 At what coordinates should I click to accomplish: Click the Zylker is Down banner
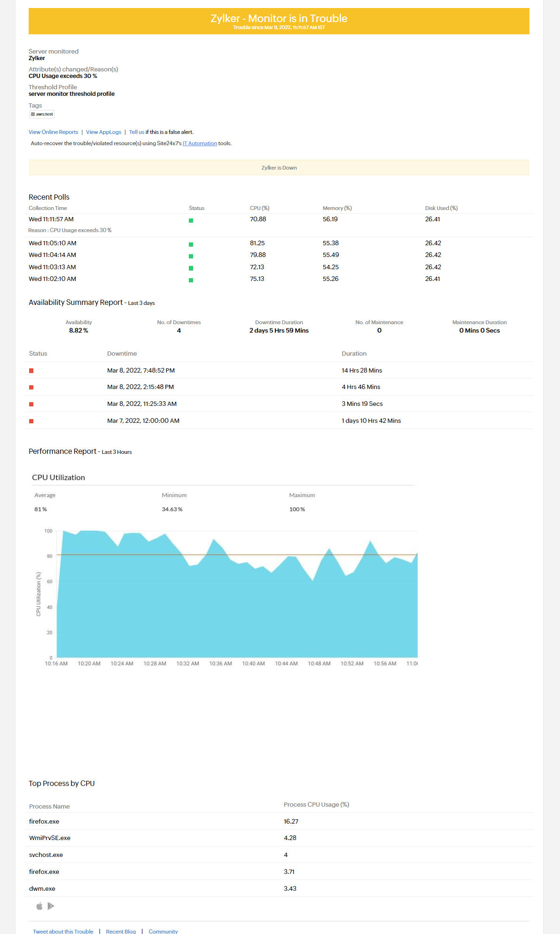tap(279, 168)
